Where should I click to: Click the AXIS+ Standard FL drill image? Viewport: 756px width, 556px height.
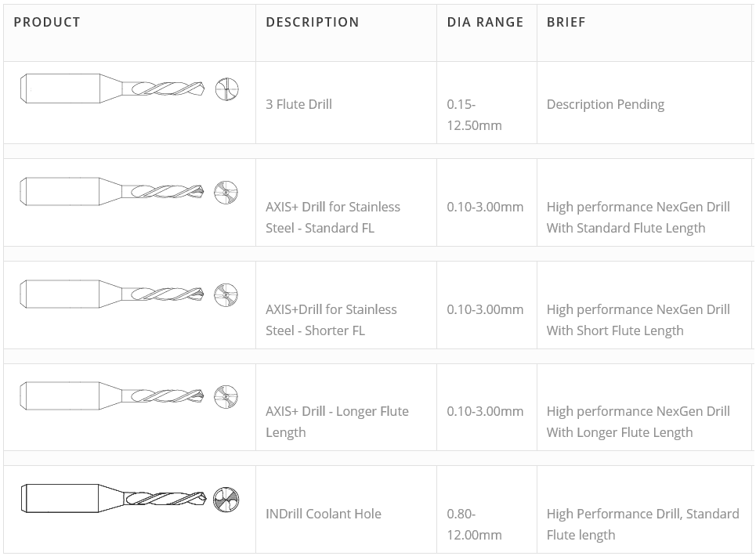pyautogui.click(x=114, y=191)
